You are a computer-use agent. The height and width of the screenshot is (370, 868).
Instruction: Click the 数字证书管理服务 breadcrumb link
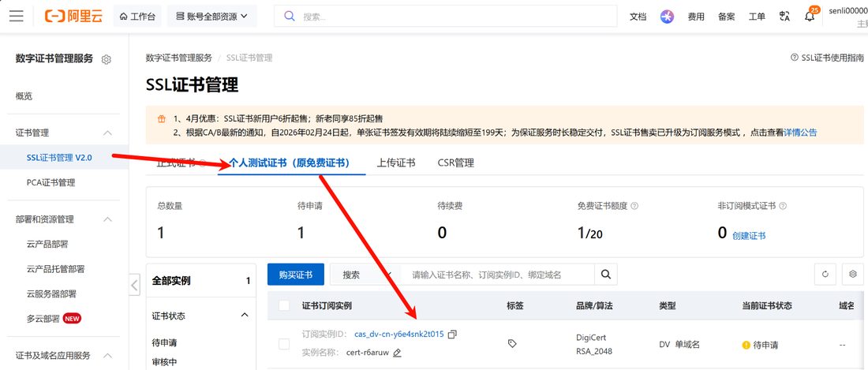(179, 58)
